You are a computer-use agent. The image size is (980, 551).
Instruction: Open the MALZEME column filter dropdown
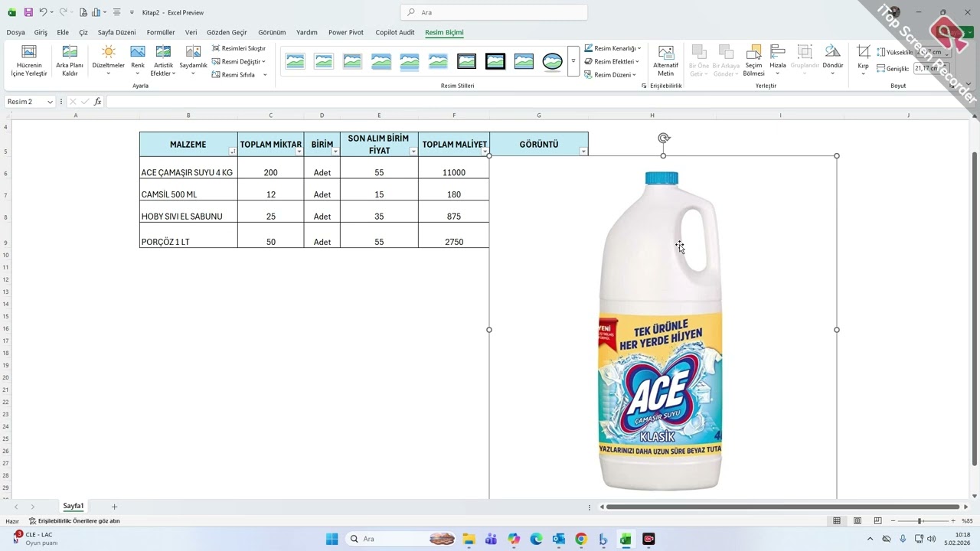coord(233,152)
